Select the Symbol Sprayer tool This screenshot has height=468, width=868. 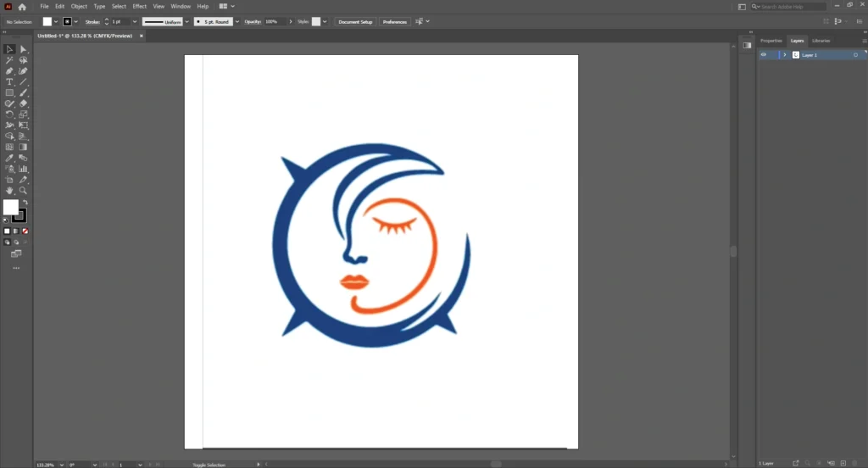(x=9, y=169)
